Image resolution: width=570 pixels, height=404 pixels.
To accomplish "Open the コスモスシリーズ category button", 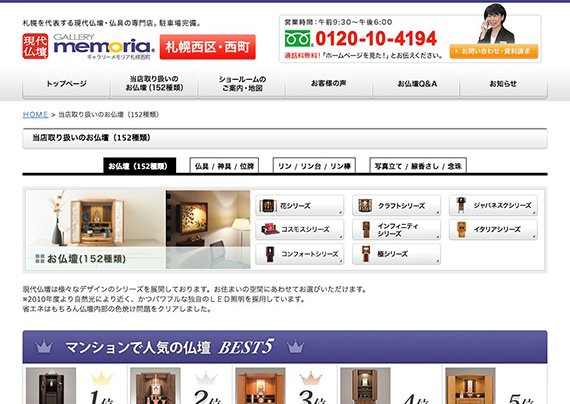I will pos(300,229).
